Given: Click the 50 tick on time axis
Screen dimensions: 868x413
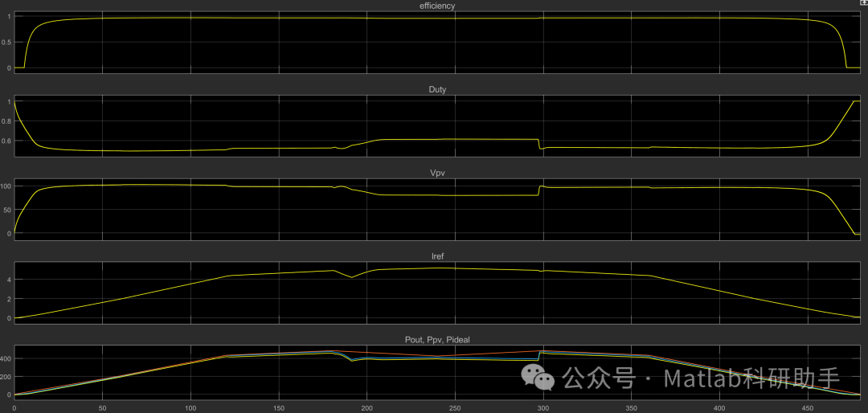Looking at the screenshot, I should (102, 407).
